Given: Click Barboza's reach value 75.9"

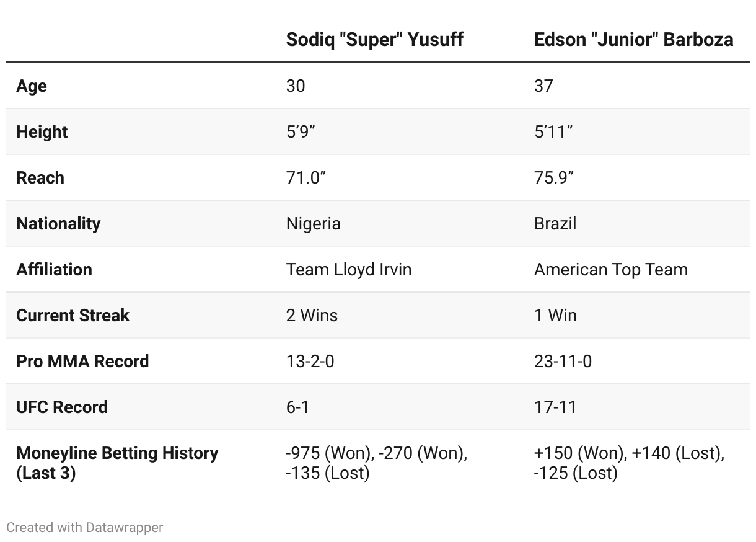Looking at the screenshot, I should pos(554,177).
